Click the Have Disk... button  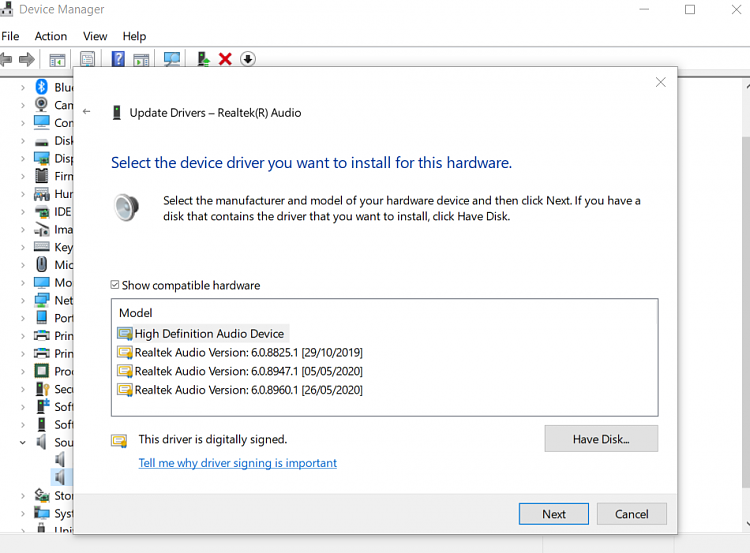[601, 439]
